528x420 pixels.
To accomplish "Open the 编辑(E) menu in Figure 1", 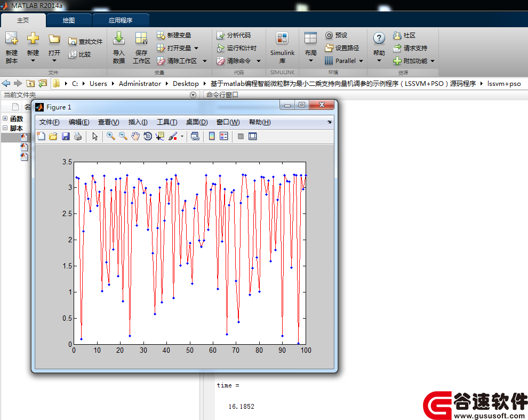I will tap(79, 122).
